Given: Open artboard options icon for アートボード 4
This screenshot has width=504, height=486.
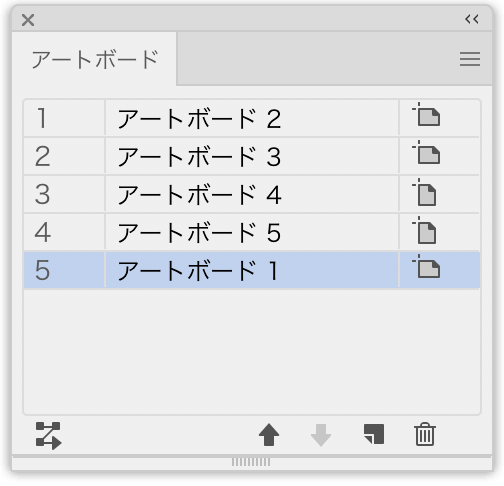Looking at the screenshot, I should coord(424,192).
